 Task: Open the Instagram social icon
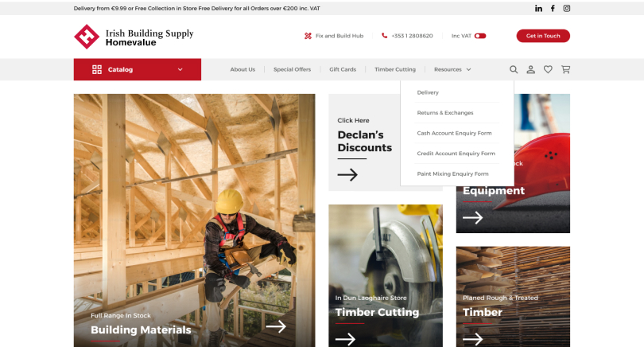(x=567, y=8)
